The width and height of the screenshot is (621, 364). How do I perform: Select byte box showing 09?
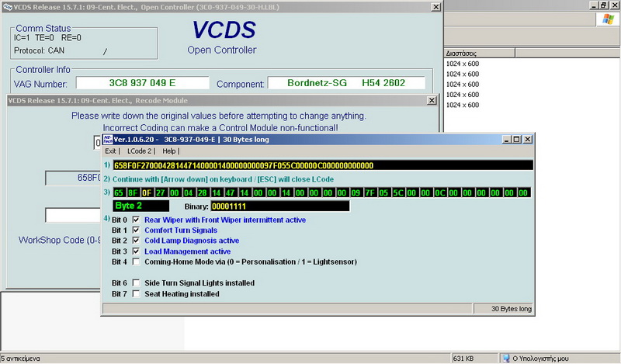point(356,193)
